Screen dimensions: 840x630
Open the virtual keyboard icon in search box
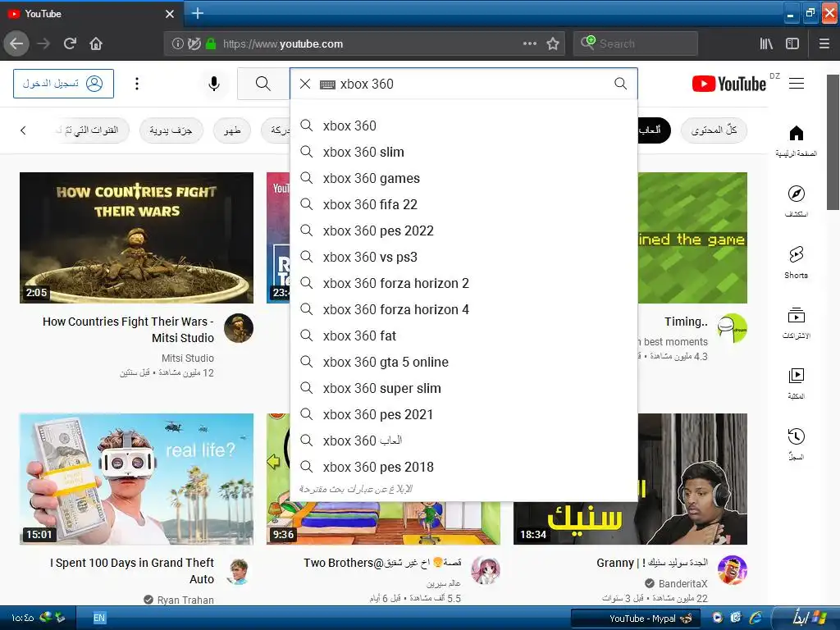point(327,84)
